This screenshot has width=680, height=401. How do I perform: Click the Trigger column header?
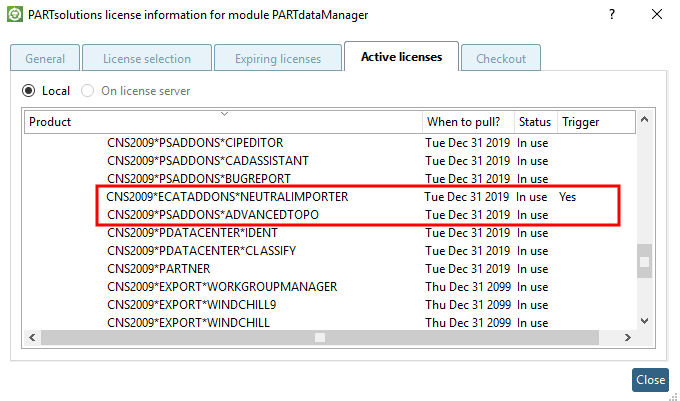tap(596, 122)
